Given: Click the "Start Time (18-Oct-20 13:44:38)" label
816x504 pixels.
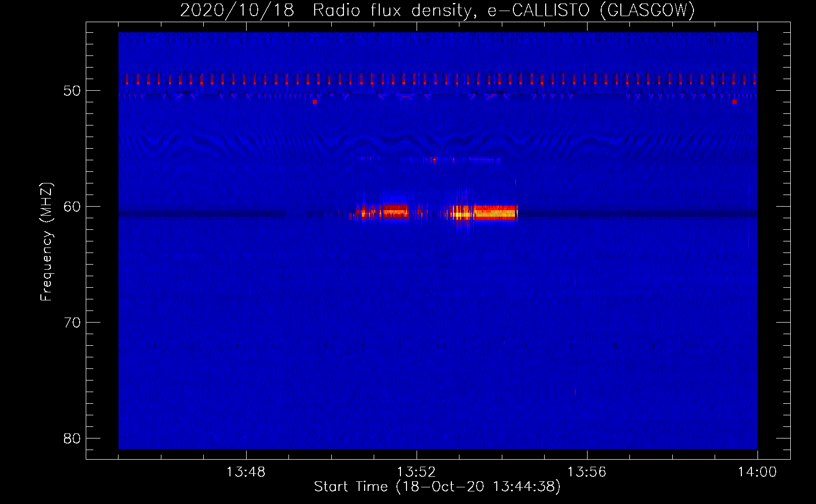Looking at the screenshot, I should tap(437, 487).
